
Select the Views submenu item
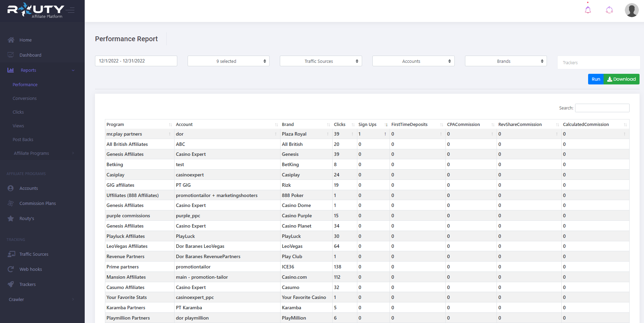pos(19,126)
